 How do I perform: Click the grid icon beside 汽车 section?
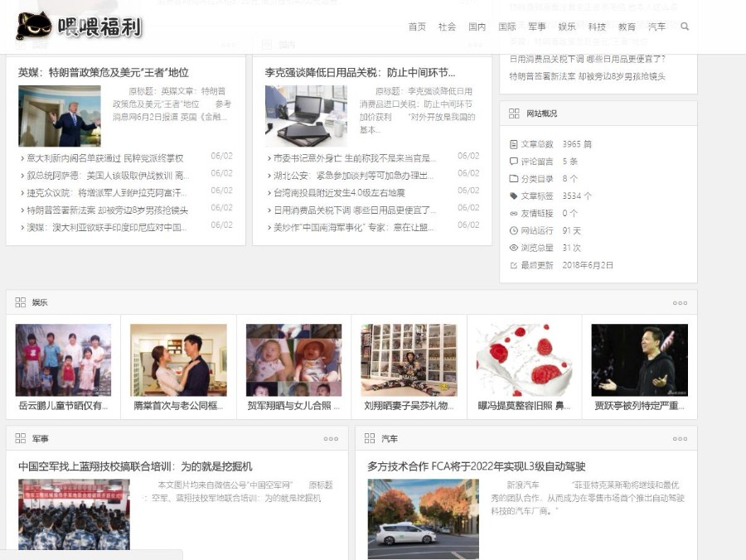point(370,438)
